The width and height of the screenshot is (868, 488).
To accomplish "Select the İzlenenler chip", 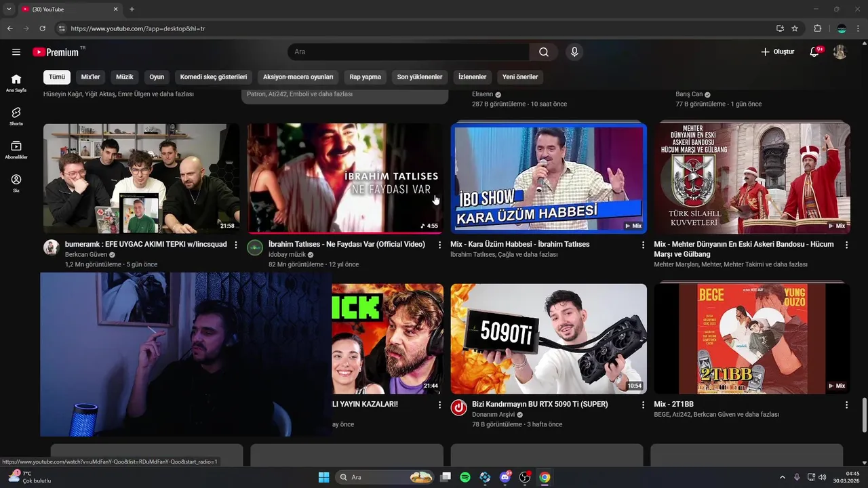I will [473, 77].
